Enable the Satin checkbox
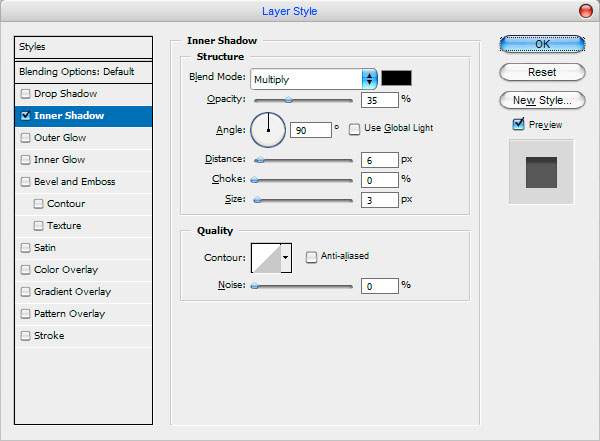 [26, 248]
